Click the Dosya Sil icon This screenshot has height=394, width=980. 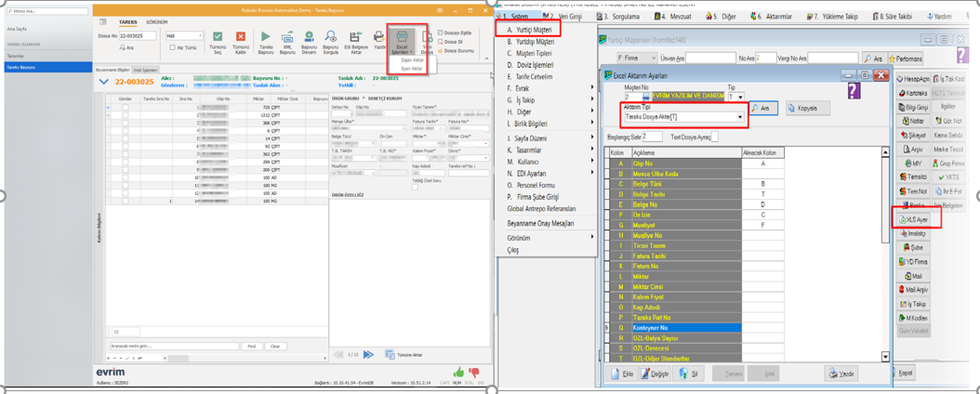click(440, 41)
